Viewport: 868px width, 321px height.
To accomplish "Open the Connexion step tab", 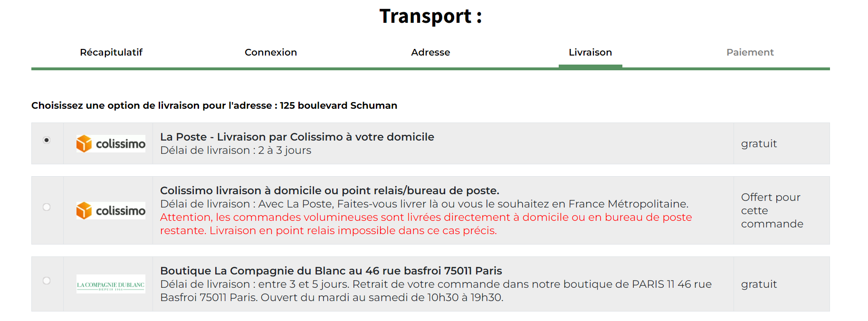I will click(271, 52).
